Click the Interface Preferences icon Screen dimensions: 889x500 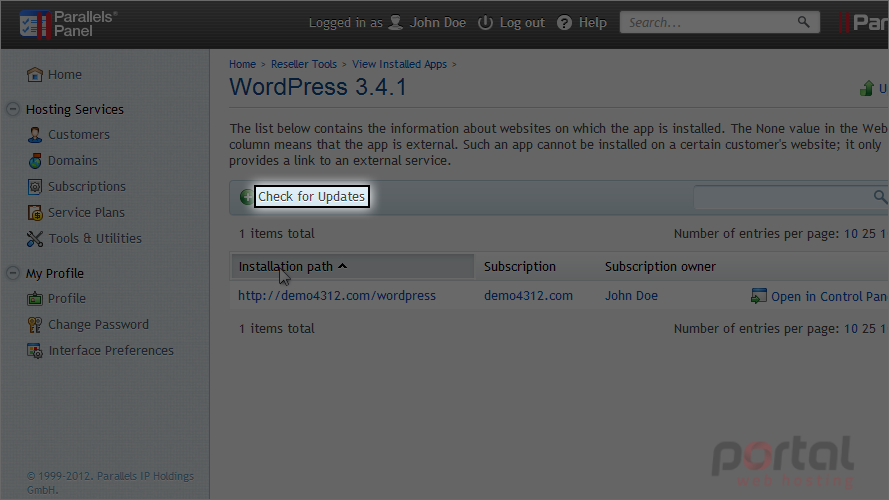click(35, 351)
